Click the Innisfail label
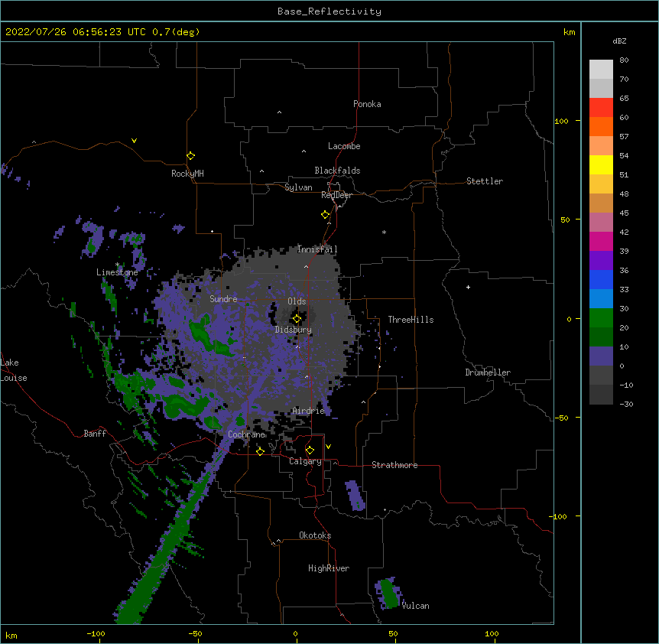Screen dimensions: 659x644 [x=317, y=249]
